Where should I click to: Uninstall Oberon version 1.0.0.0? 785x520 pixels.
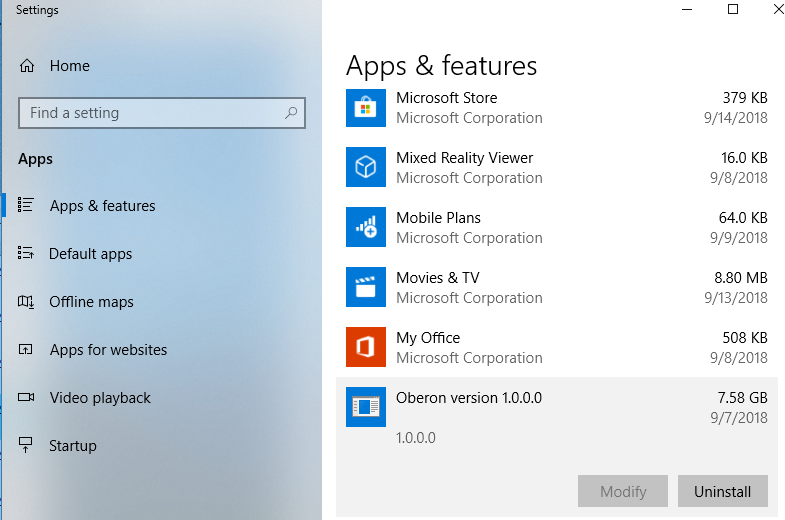click(722, 491)
